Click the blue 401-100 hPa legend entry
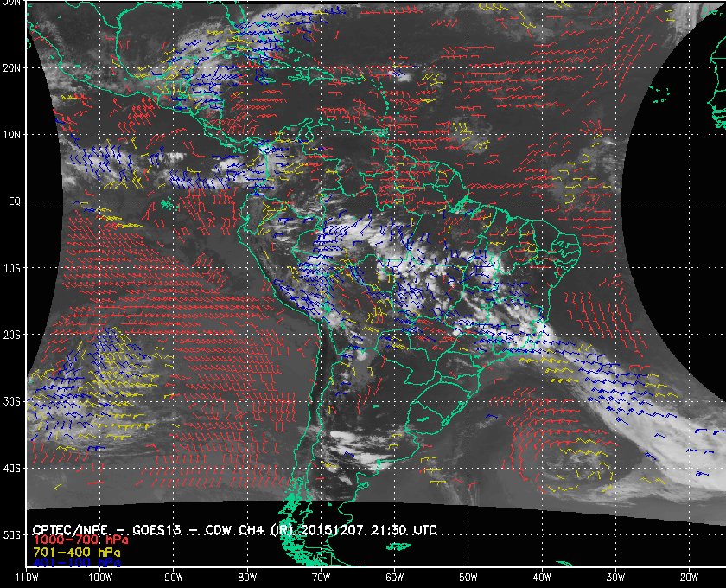726x588 pixels. coord(76,563)
